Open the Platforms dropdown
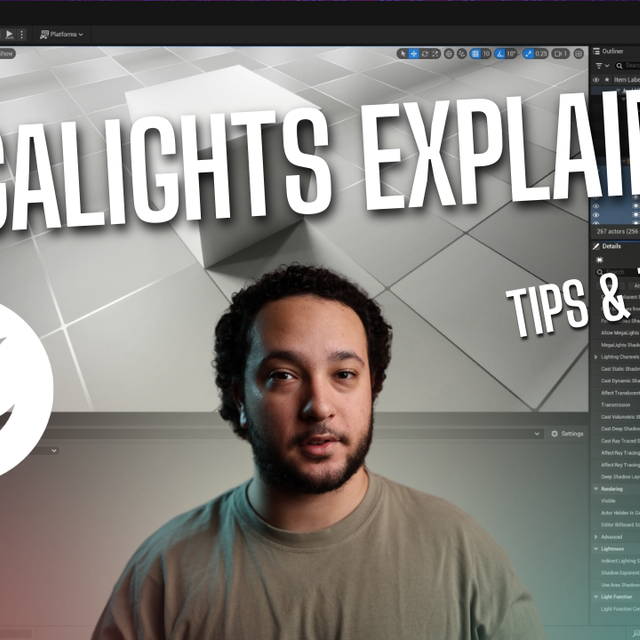Viewport: 640px width, 640px height. tap(61, 34)
